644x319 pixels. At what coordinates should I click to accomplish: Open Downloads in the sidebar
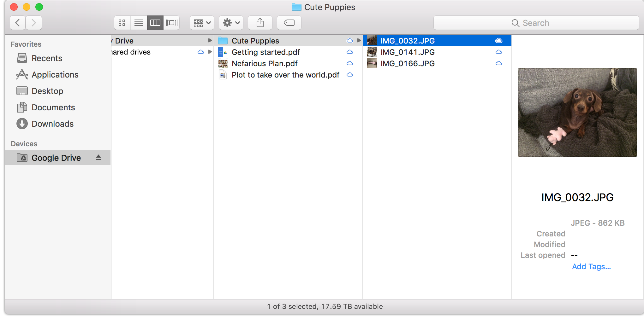(x=52, y=124)
